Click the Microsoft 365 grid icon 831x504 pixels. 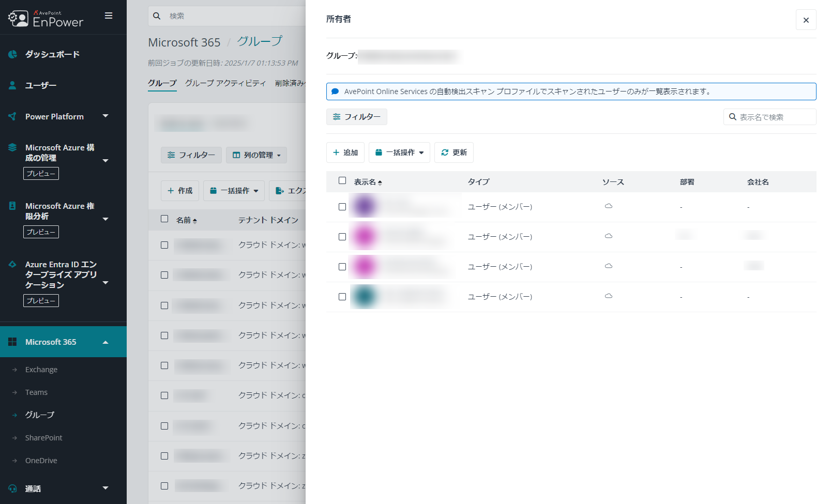pyautogui.click(x=12, y=342)
